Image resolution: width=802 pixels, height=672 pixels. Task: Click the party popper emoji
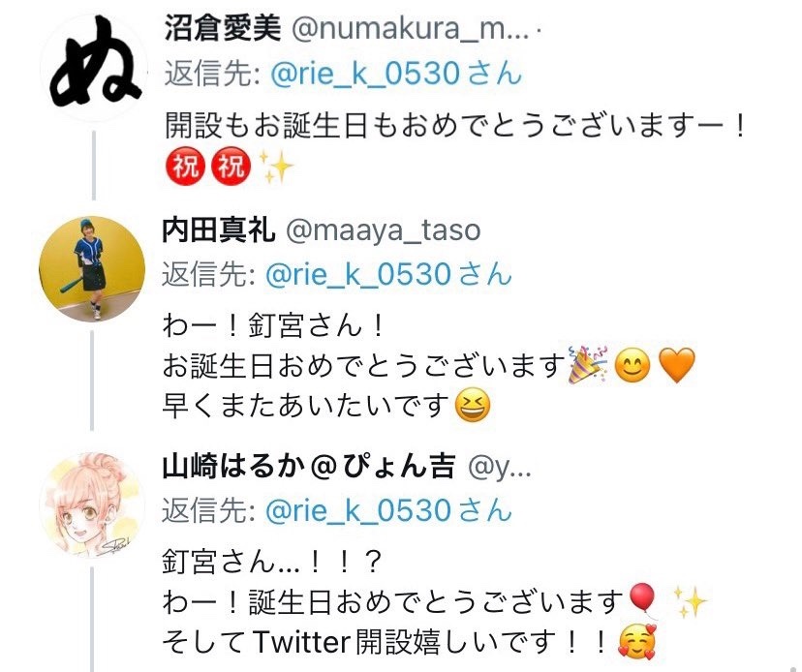coord(588,365)
